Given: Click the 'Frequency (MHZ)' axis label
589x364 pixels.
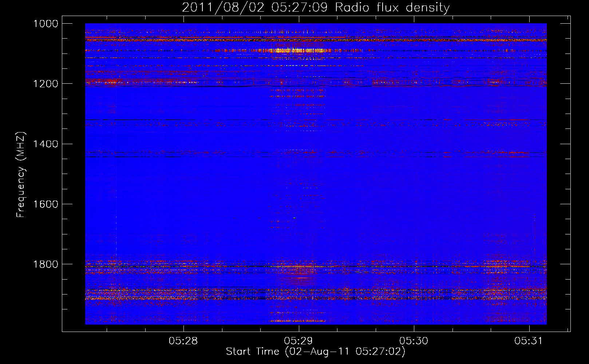Looking at the screenshot, I should click(21, 175).
